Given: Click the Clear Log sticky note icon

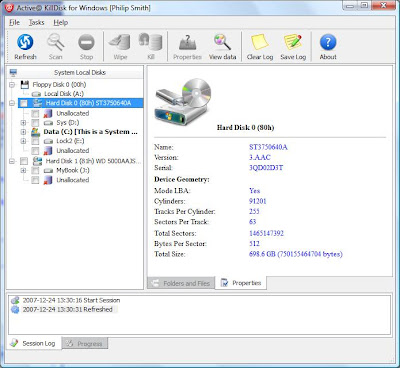Looking at the screenshot, I should pyautogui.click(x=260, y=42).
